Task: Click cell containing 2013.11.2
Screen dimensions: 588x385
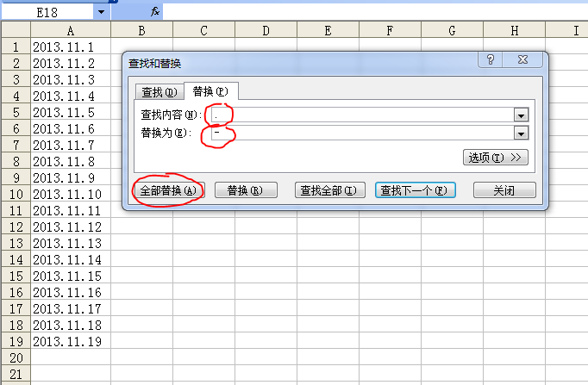Action: 71,63
